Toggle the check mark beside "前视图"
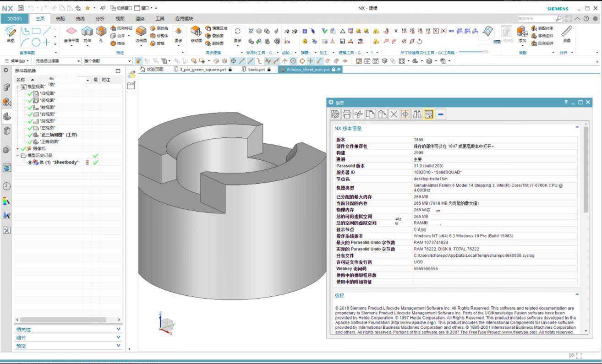Screen dimensions: 602x364 pos(30,107)
